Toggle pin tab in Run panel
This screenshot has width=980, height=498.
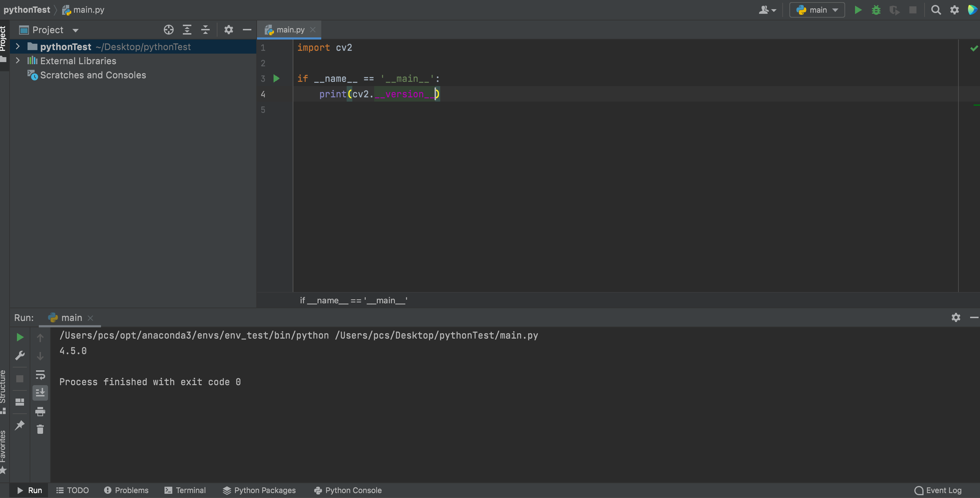20,425
